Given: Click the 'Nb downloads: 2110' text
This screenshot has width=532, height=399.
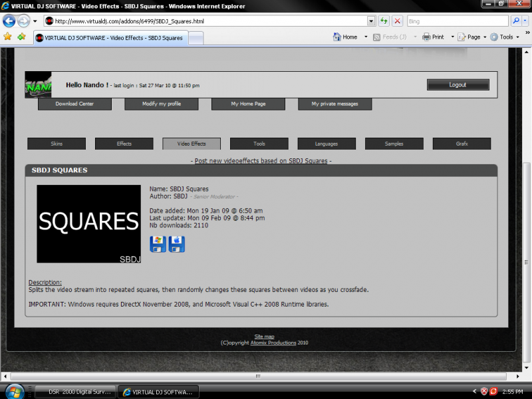Looking at the screenshot, I should click(x=179, y=225).
